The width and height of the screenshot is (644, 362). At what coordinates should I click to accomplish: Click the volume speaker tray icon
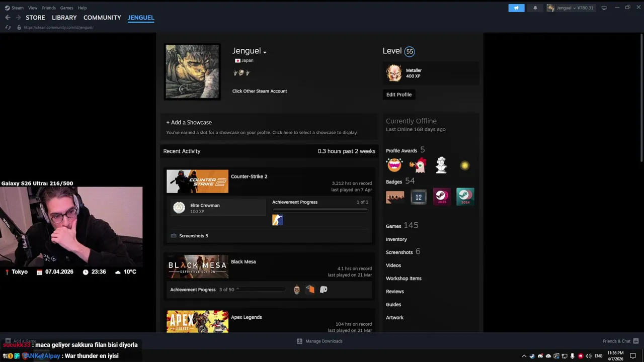pos(588,356)
